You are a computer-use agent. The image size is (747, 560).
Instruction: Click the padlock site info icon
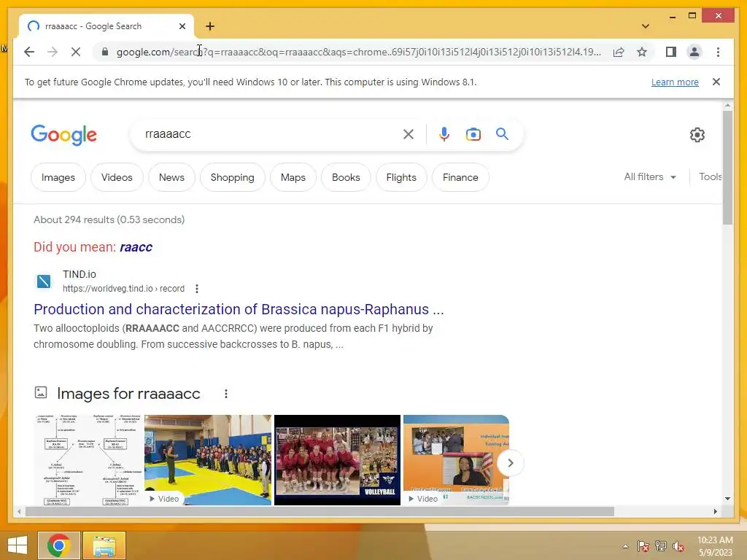(105, 52)
